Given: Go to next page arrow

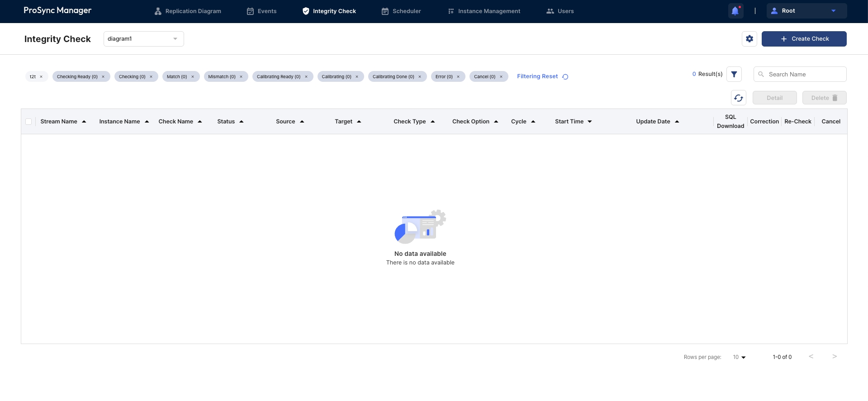Looking at the screenshot, I should point(835,357).
